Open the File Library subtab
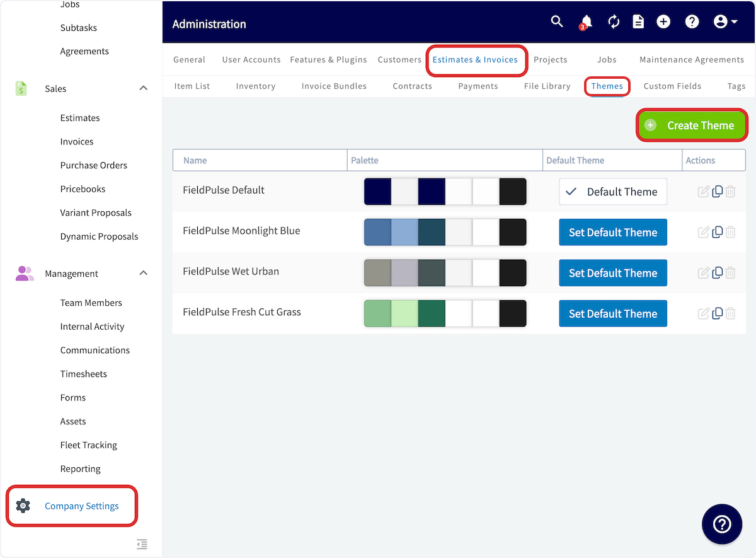The width and height of the screenshot is (756, 558). coord(547,86)
